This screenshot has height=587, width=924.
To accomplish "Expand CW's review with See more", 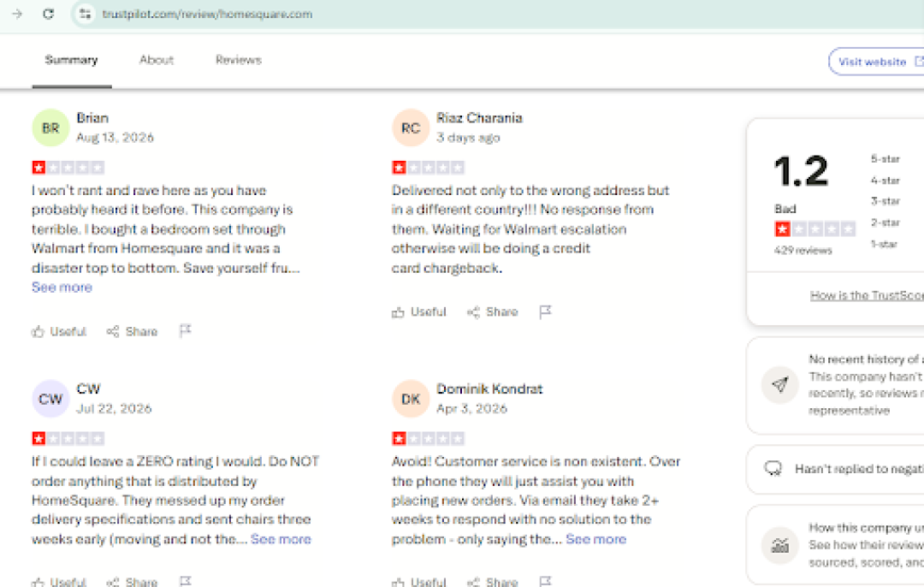I will [x=281, y=539].
